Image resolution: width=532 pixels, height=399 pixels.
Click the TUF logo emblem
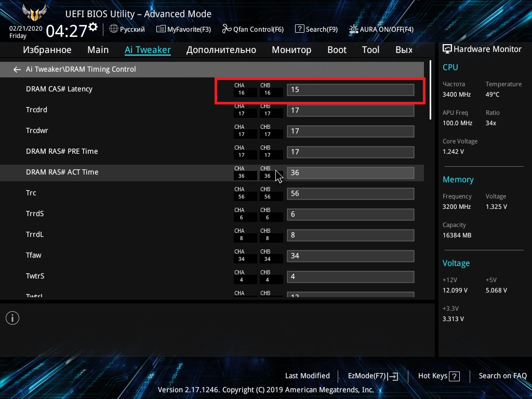click(x=34, y=13)
